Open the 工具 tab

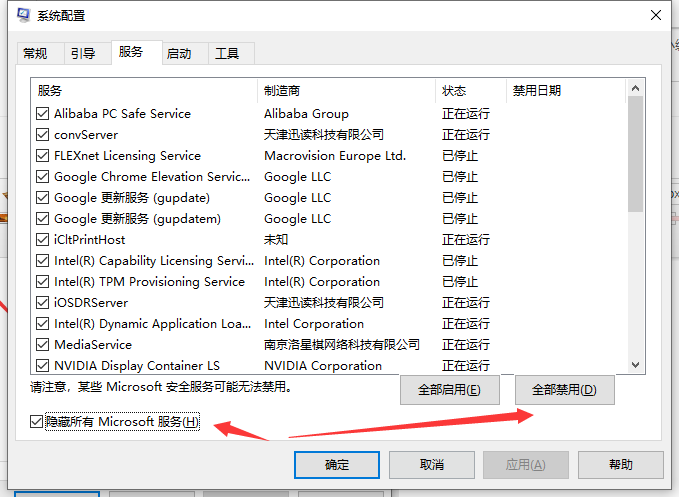[x=227, y=54]
